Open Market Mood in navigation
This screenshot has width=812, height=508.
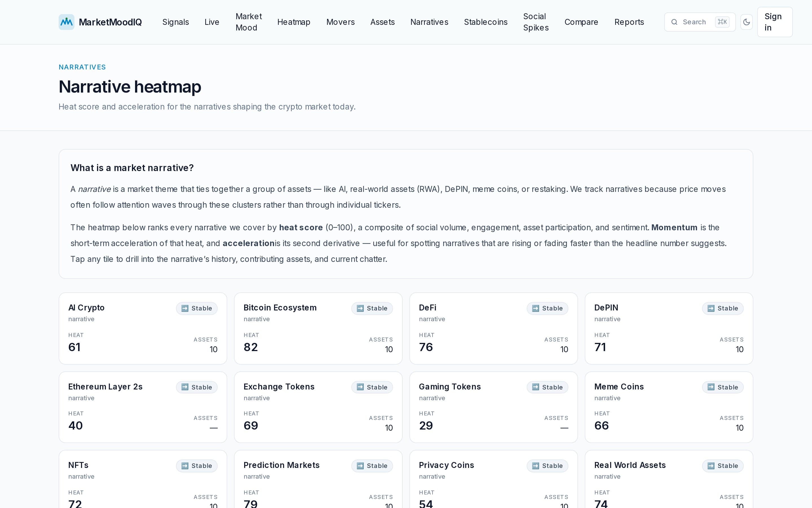point(249,22)
